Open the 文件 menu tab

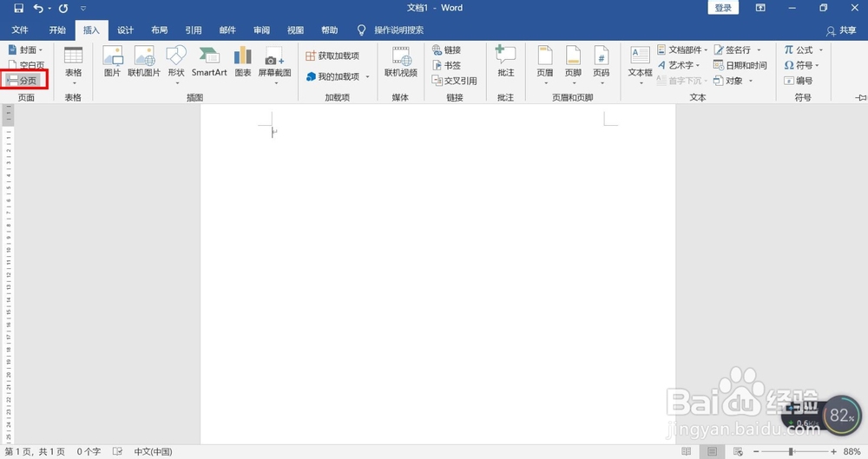tap(20, 30)
